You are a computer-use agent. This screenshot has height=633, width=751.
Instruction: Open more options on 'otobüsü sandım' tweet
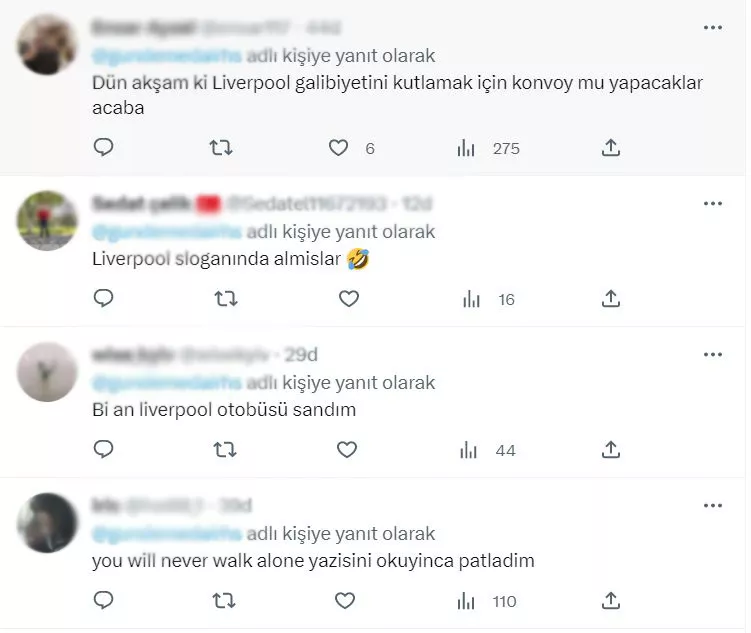click(713, 355)
